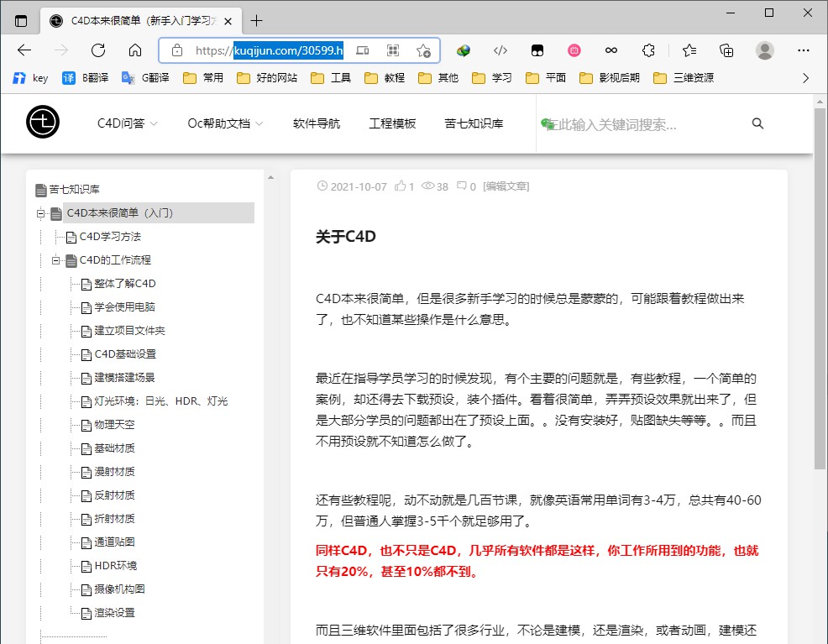Viewport: 828px width, 644px height.
Task: Click the black Tampermonkey-style extension icon
Action: pyautogui.click(x=537, y=50)
